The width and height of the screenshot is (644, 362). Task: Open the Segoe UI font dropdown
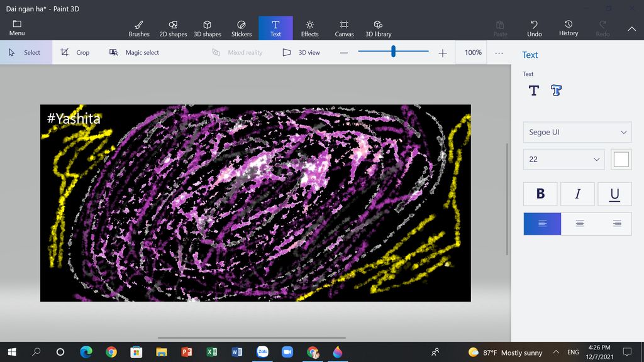tap(577, 132)
